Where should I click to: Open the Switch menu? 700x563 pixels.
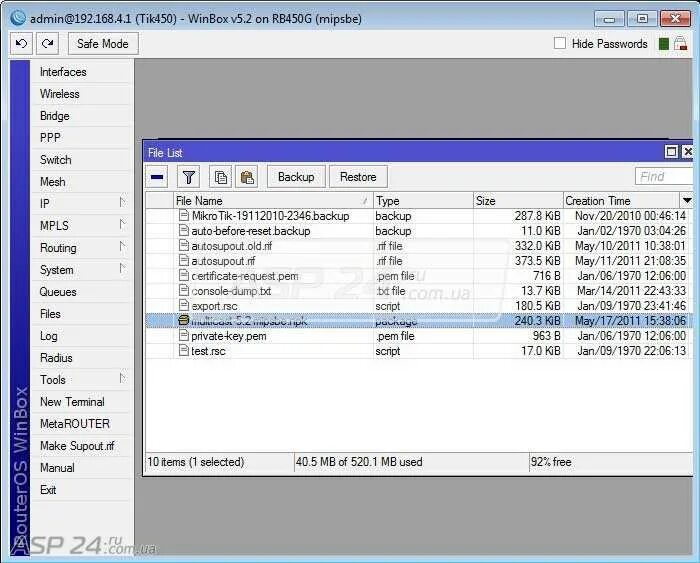point(81,160)
